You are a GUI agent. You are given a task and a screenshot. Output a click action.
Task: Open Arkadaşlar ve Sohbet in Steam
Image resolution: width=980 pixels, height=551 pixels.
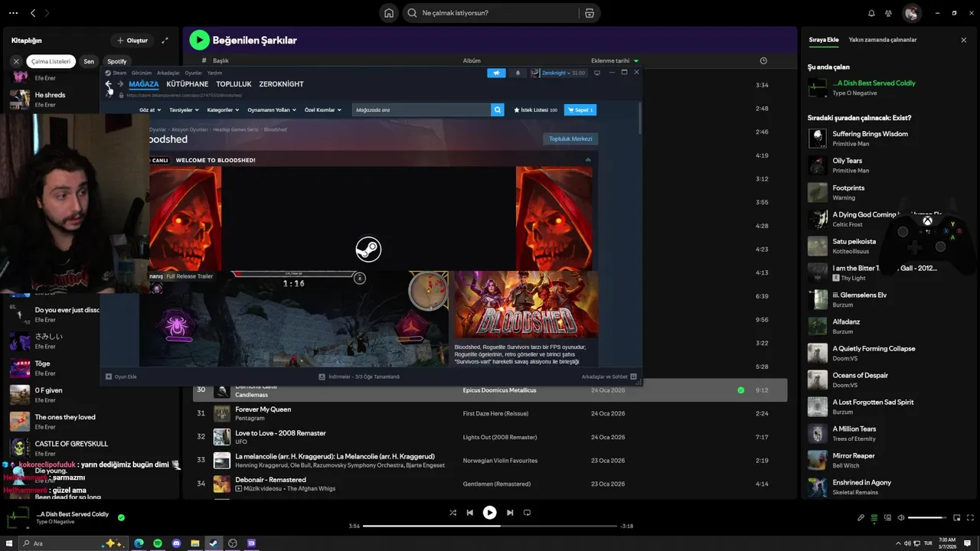coord(609,377)
